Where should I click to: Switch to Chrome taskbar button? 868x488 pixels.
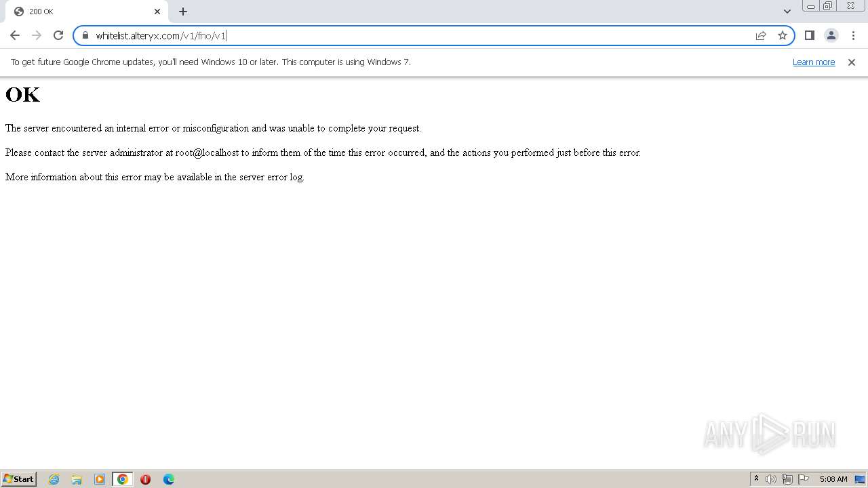(x=123, y=479)
